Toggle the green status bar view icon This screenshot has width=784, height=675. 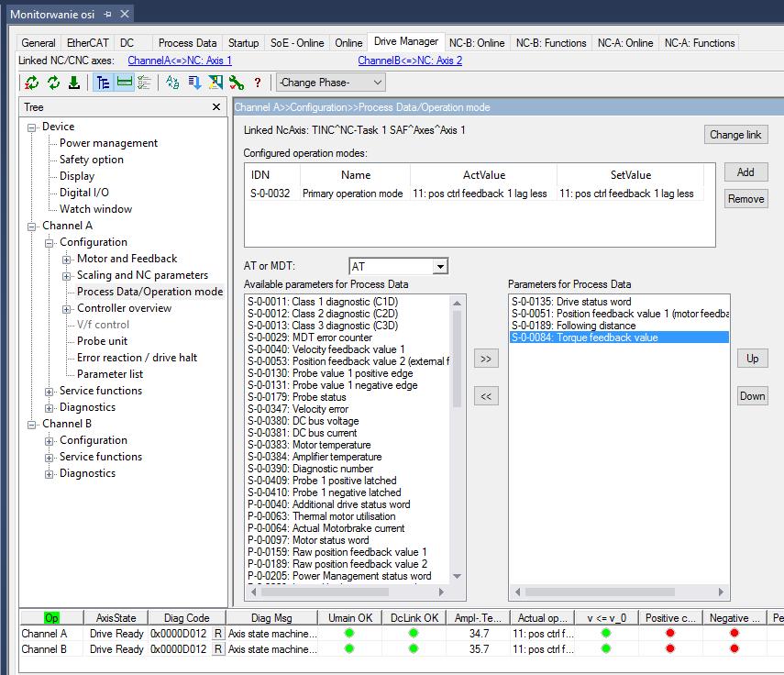(x=125, y=83)
